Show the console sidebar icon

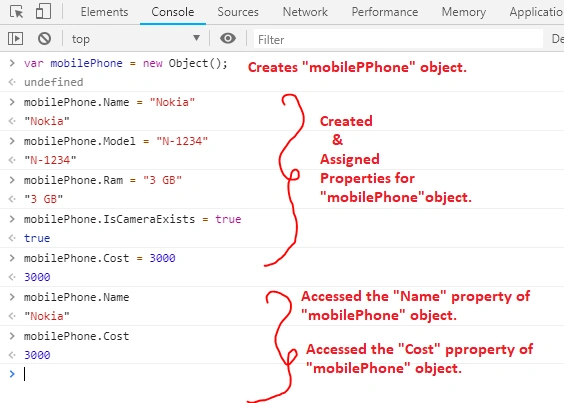[15, 39]
